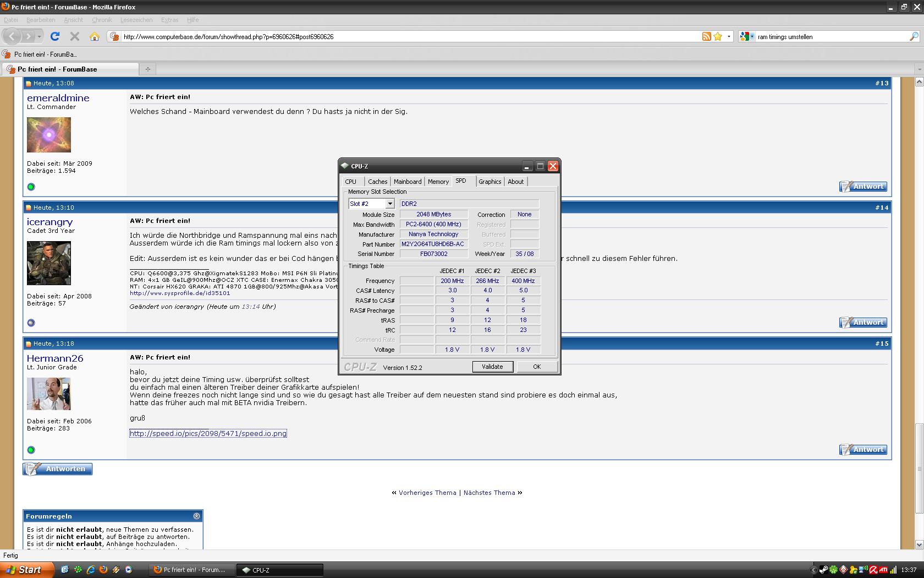
Task: Go to Nächstes Thema
Action: pyautogui.click(x=490, y=493)
